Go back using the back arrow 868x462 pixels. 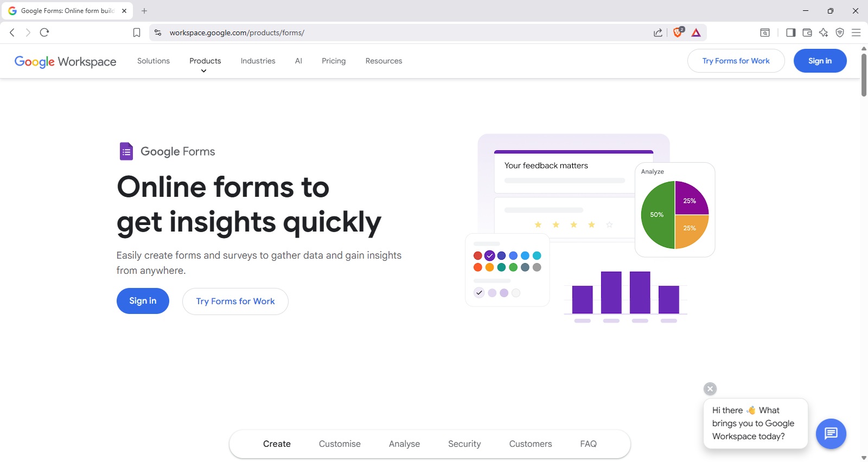click(12, 33)
